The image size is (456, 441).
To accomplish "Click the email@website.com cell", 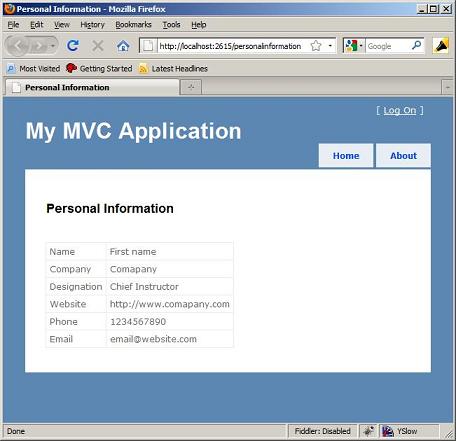I will (170, 339).
